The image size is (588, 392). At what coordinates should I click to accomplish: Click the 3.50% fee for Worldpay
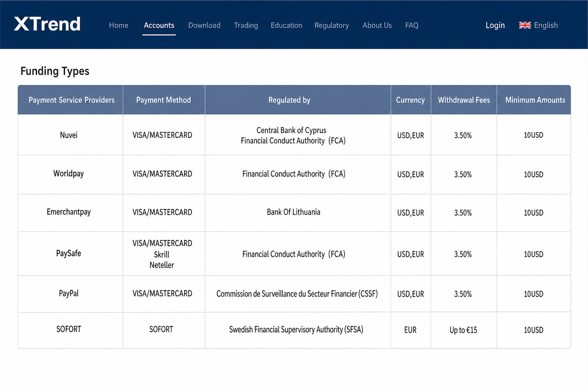pos(463,175)
